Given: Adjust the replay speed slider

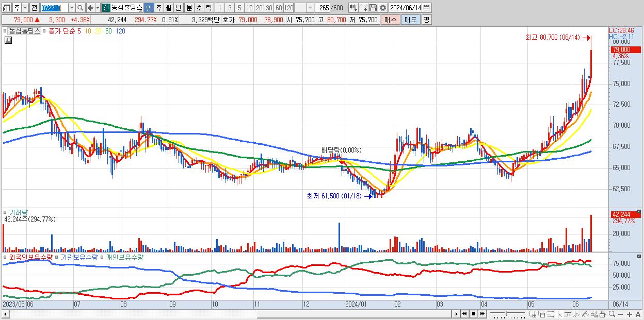Looking at the screenshot, I should pos(507,313).
